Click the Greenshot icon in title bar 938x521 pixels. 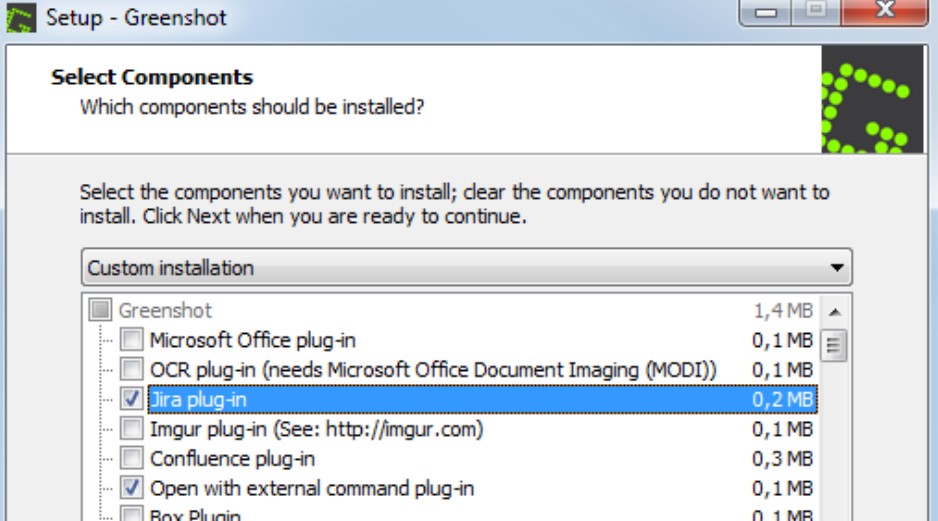21,18
